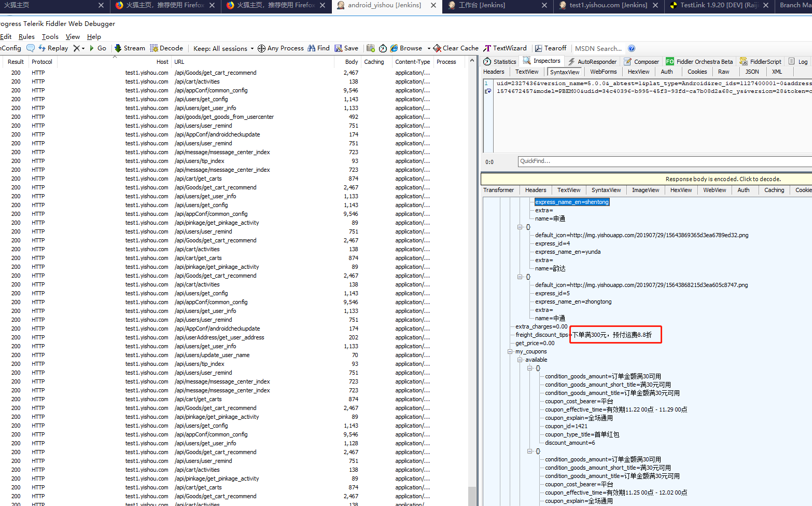
Task: Click the MSDN Search box
Action: (598, 48)
